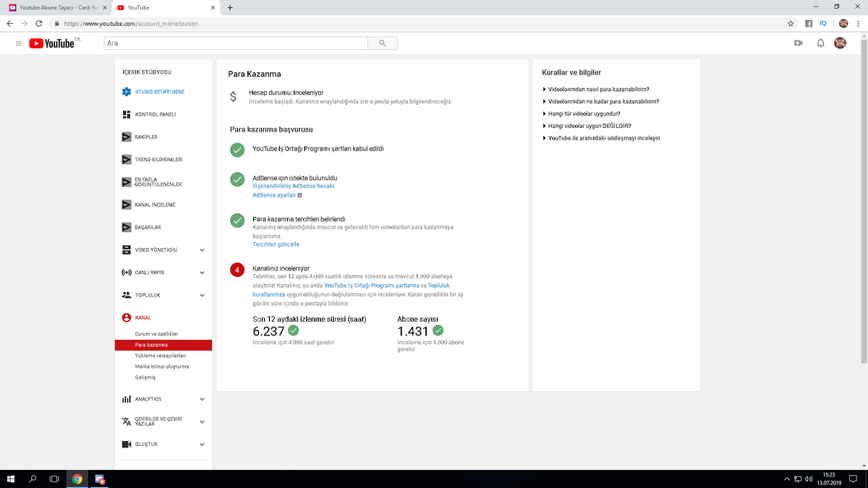Open the Facebook browser extension
The image size is (868, 488).
(x=809, y=23)
